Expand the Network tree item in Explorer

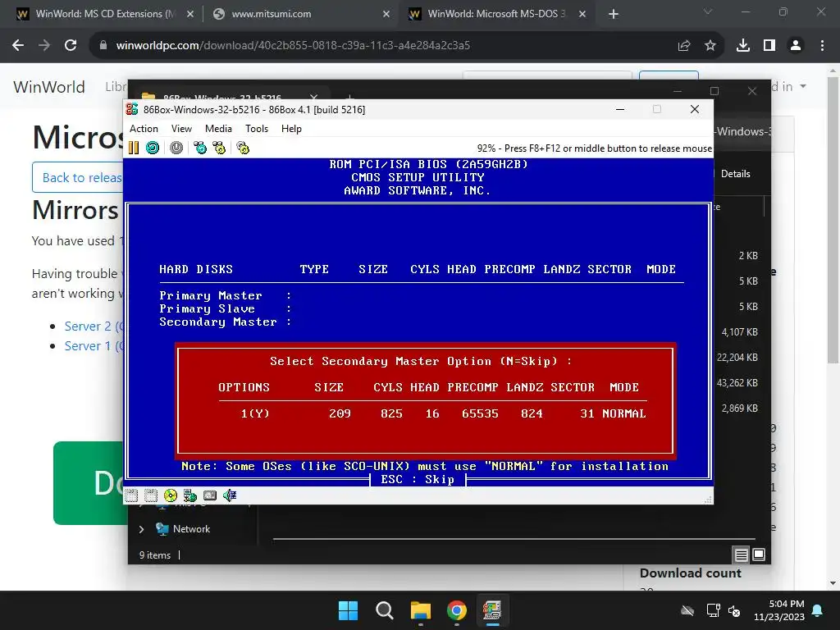pyautogui.click(x=141, y=529)
